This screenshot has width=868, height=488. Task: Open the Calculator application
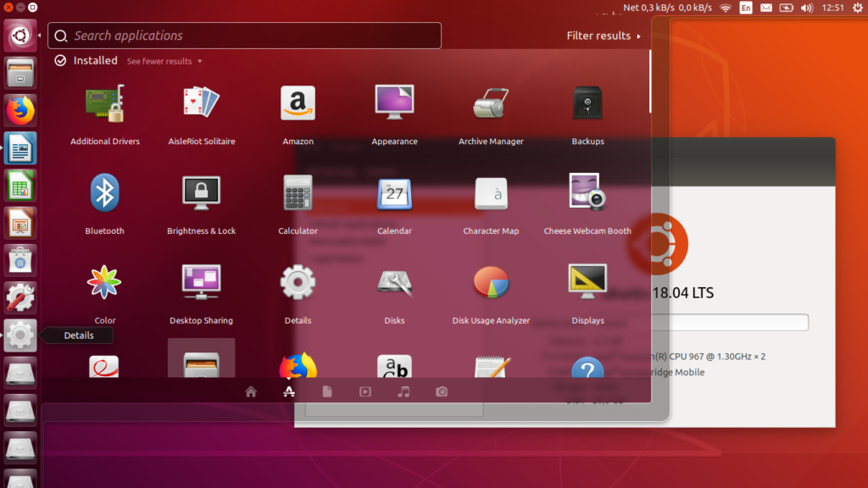coord(298,195)
